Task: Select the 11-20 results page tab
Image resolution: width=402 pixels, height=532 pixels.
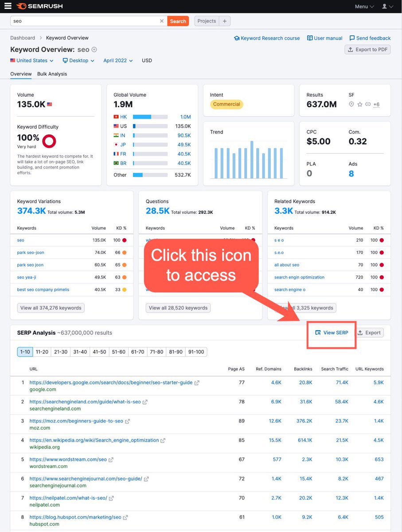Action: (42, 352)
